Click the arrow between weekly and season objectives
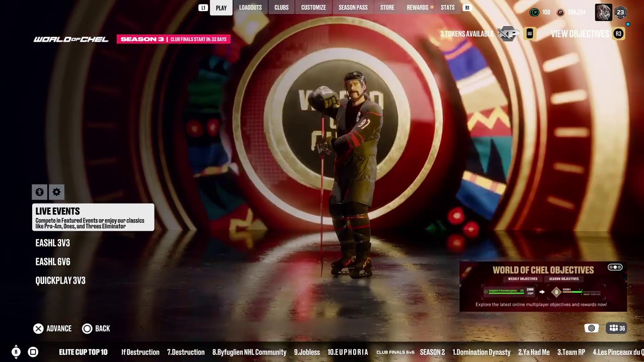 tap(542, 292)
